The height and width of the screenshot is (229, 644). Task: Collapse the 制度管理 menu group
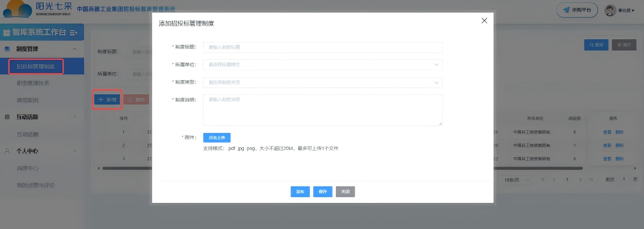(x=74, y=49)
